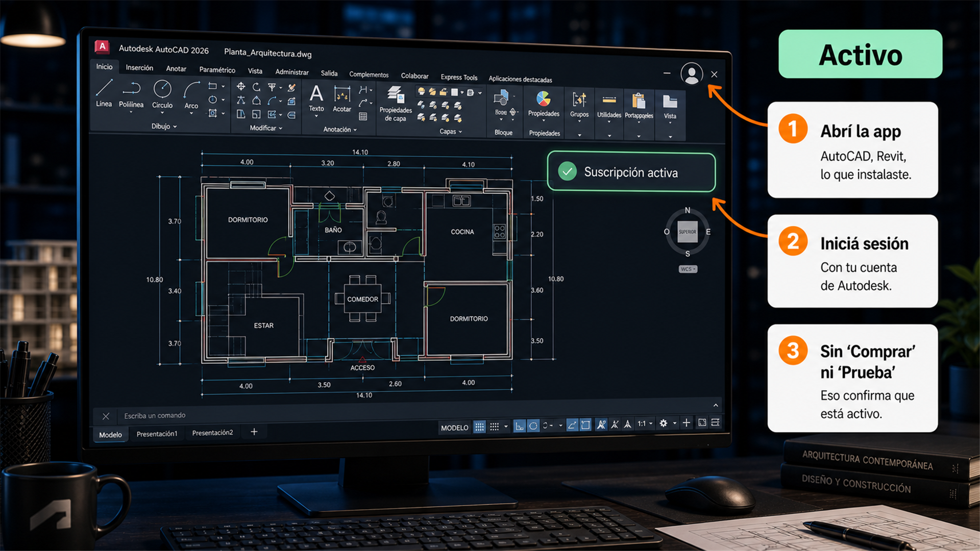The height and width of the screenshot is (551, 980).
Task: Switch to the Presentación2 layout tab
Action: 212,433
